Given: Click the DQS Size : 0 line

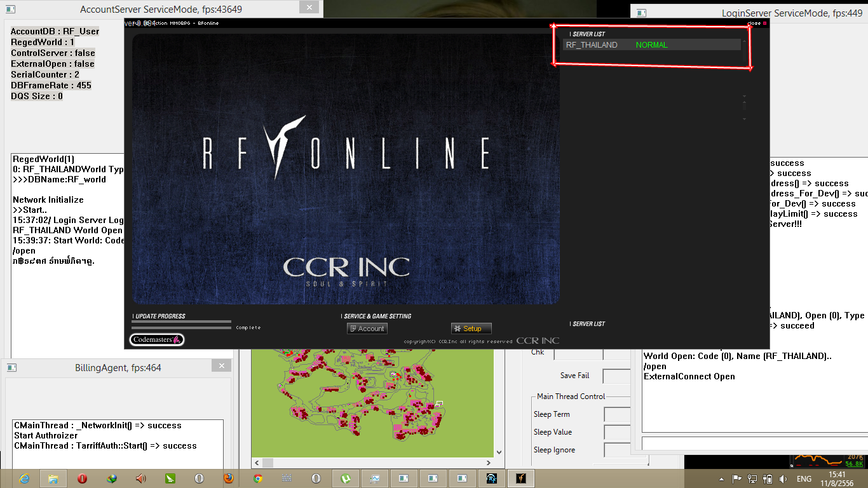Looking at the screenshot, I should pyautogui.click(x=37, y=96).
